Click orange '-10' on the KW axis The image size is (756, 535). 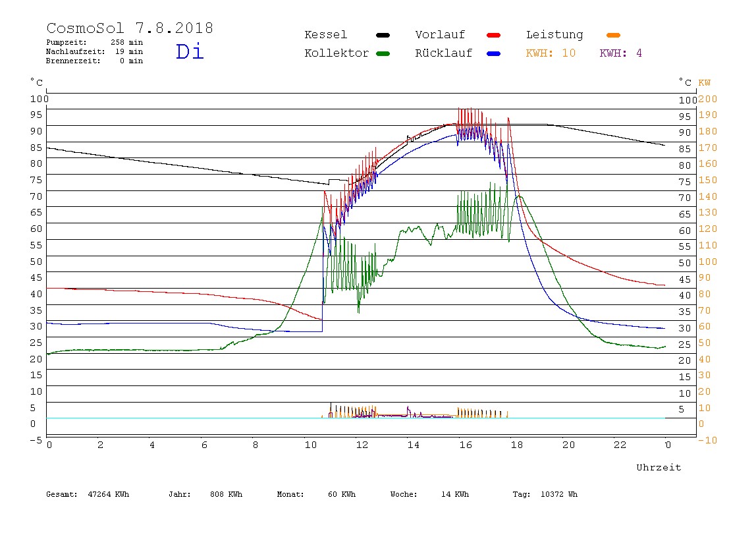[708, 440]
